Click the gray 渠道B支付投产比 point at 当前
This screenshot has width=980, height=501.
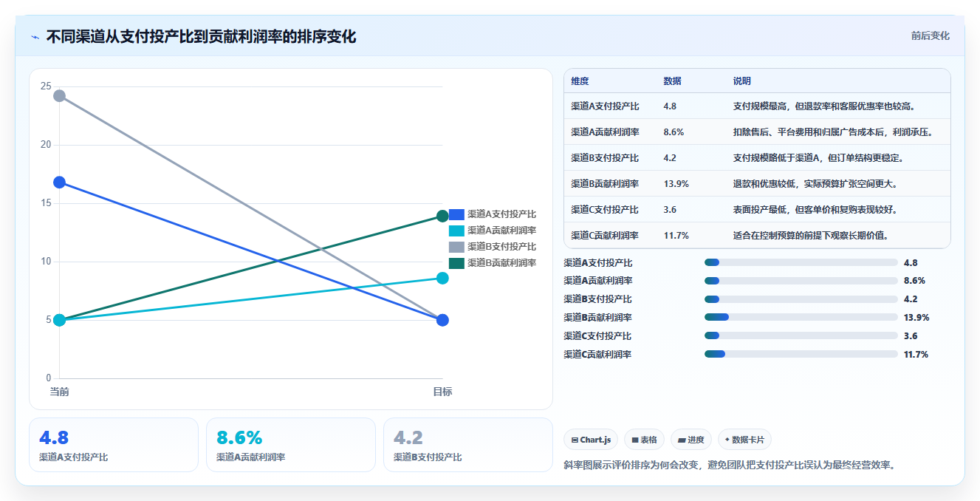coord(60,96)
